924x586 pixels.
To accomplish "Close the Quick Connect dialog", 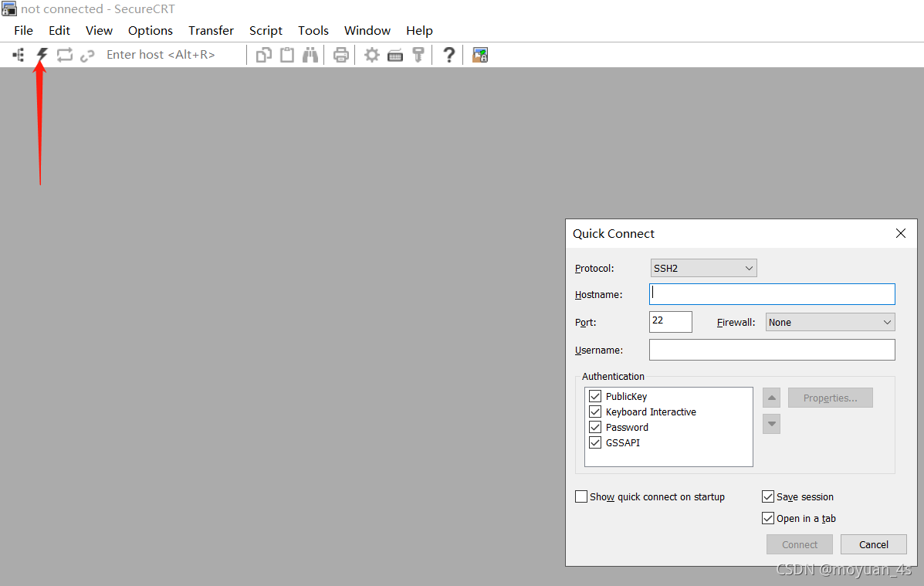I will point(900,233).
